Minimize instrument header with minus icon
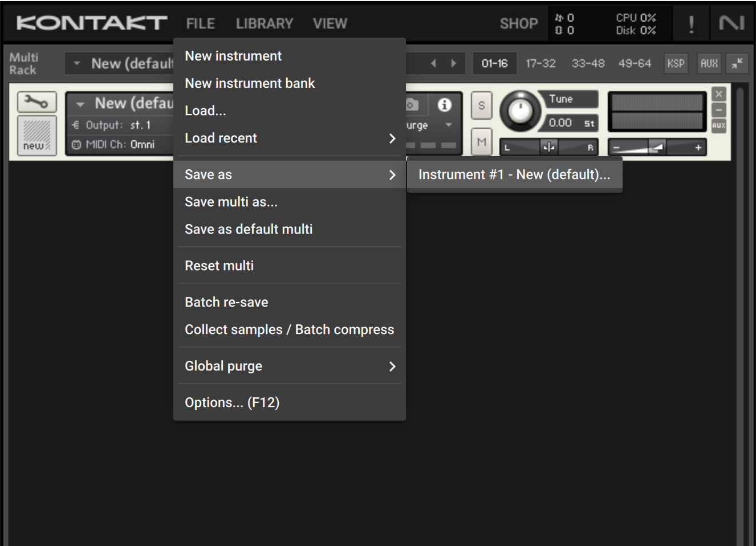Viewport: 756px width, 546px height. [719, 110]
